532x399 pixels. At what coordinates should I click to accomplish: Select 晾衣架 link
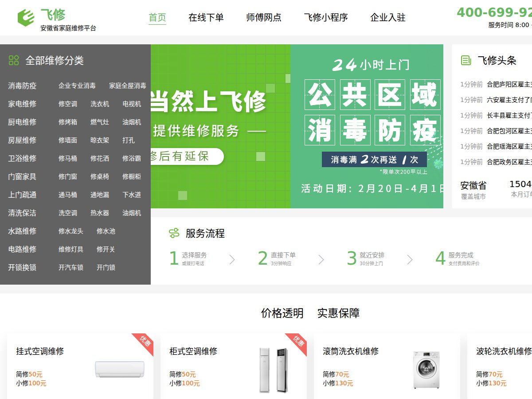pyautogui.click(x=100, y=140)
